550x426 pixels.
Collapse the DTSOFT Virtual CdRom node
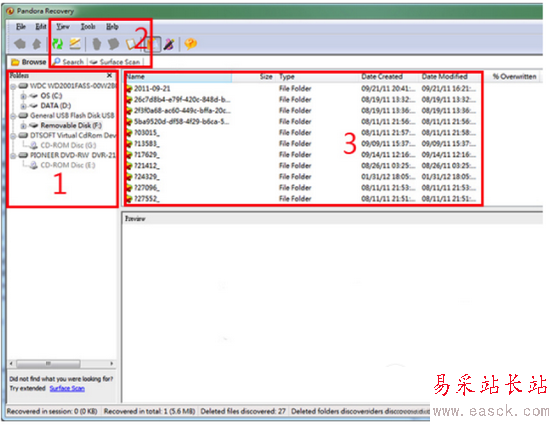coord(13,135)
